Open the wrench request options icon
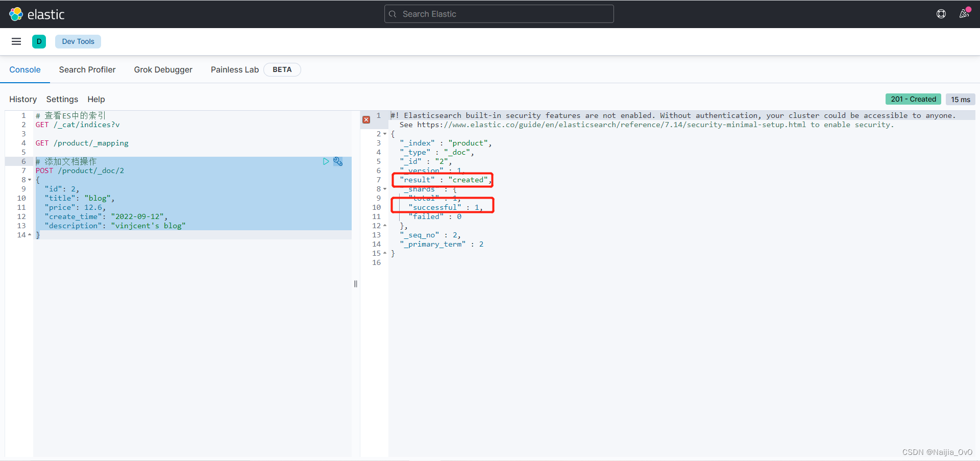 (338, 161)
